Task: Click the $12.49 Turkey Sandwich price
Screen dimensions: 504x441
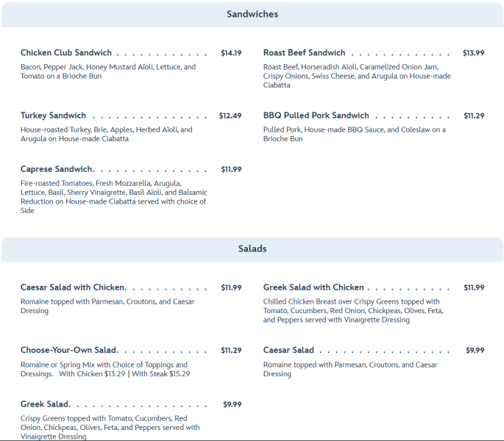Action: [230, 115]
